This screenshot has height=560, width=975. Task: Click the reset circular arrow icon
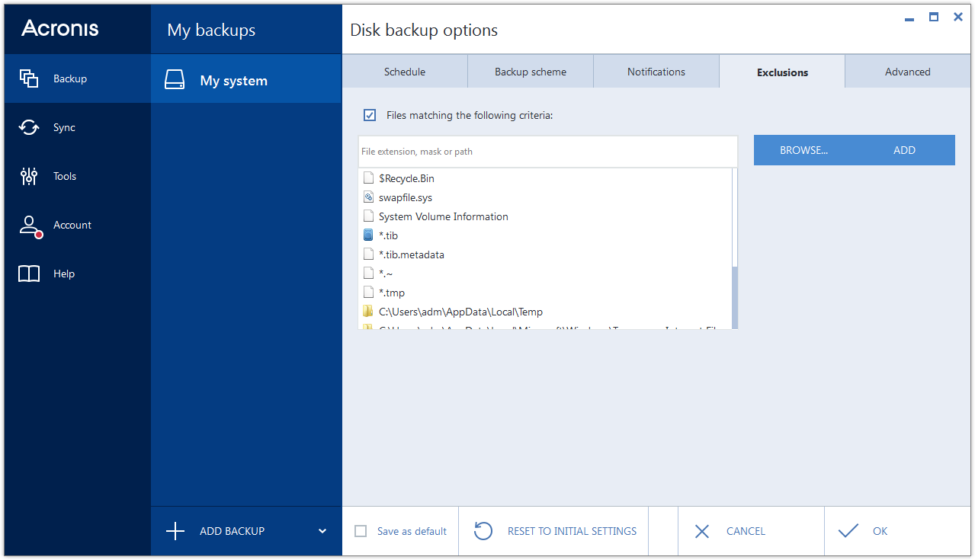483,531
